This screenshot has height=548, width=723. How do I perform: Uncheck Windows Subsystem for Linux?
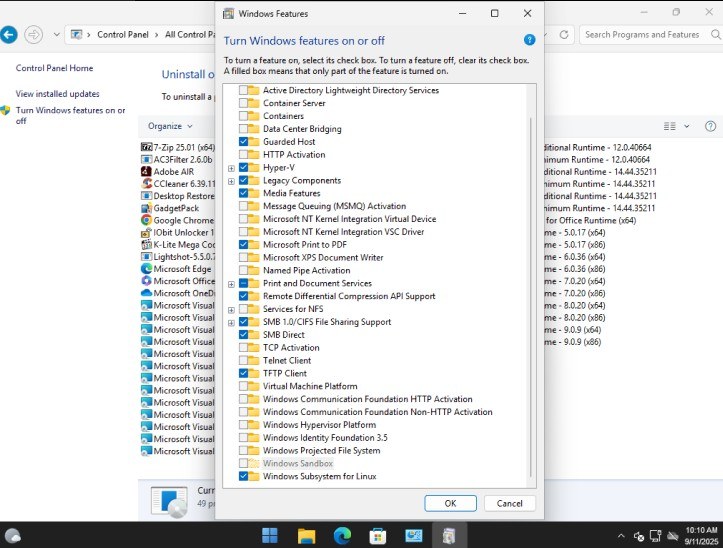[243, 476]
